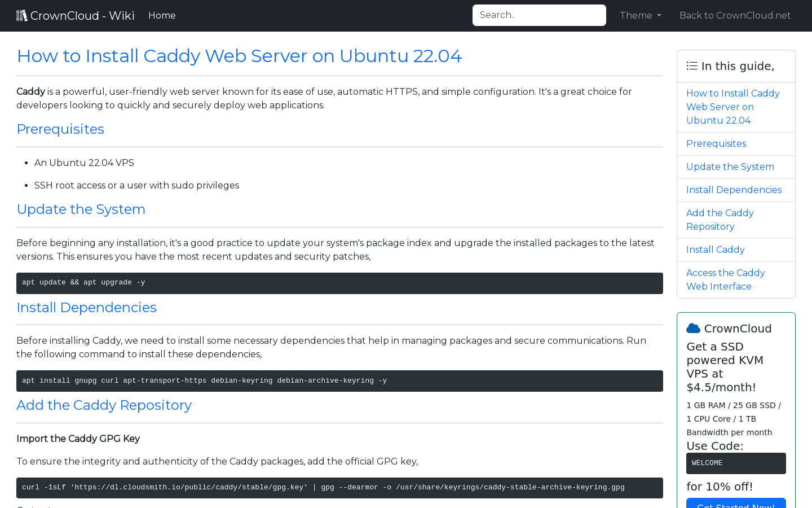
Task: Click the 'Use Code:' label in promo card
Action: [714, 446]
